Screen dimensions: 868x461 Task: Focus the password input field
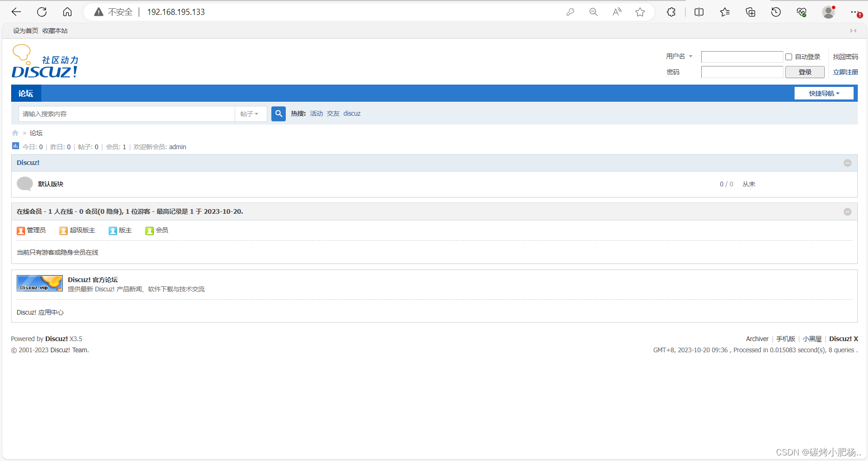[742, 72]
